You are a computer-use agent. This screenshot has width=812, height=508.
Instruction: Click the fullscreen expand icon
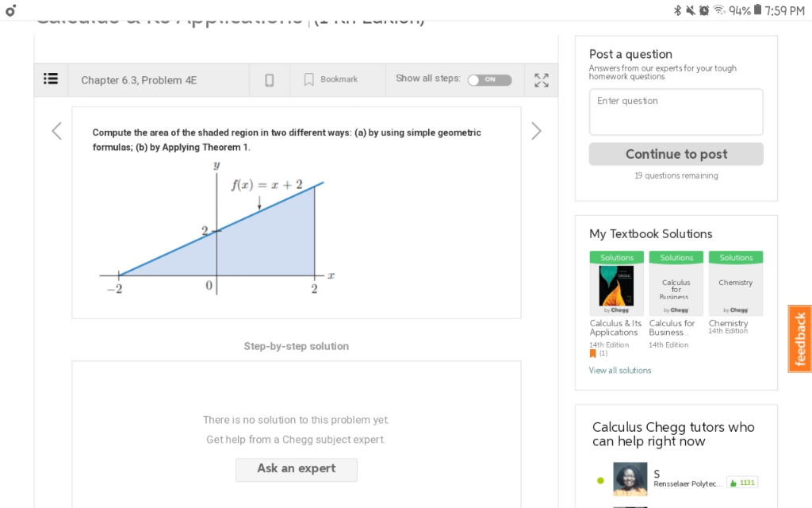point(542,79)
